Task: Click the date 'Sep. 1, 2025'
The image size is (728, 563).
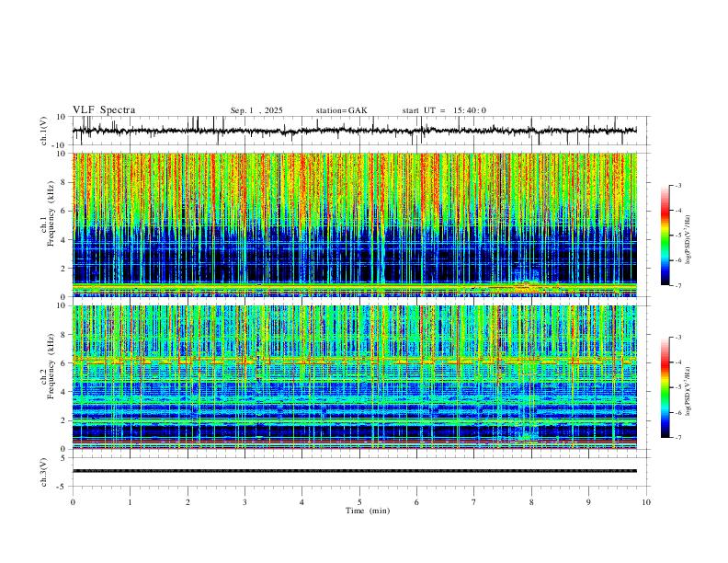Action: pyautogui.click(x=256, y=110)
